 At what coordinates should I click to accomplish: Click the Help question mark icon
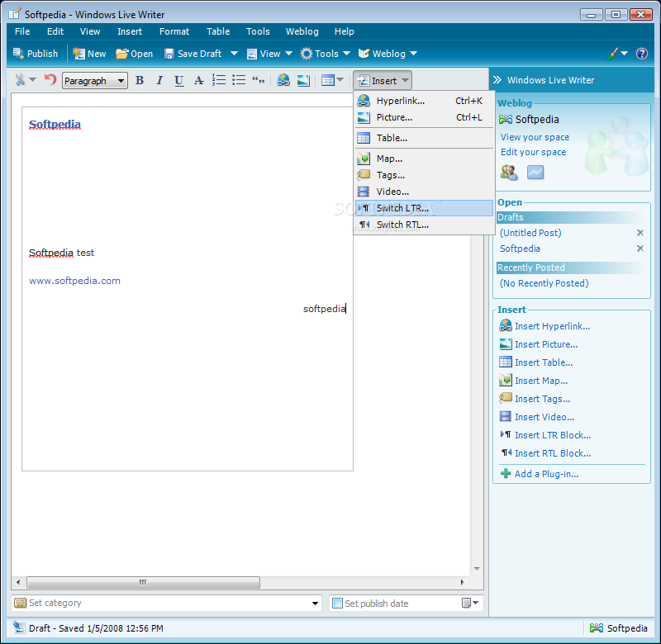[642, 54]
